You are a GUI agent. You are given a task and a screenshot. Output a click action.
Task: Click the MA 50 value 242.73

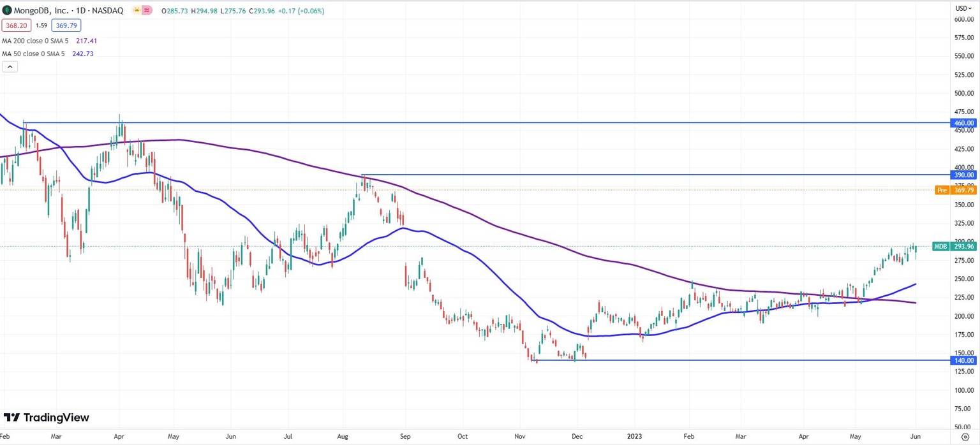click(83, 54)
